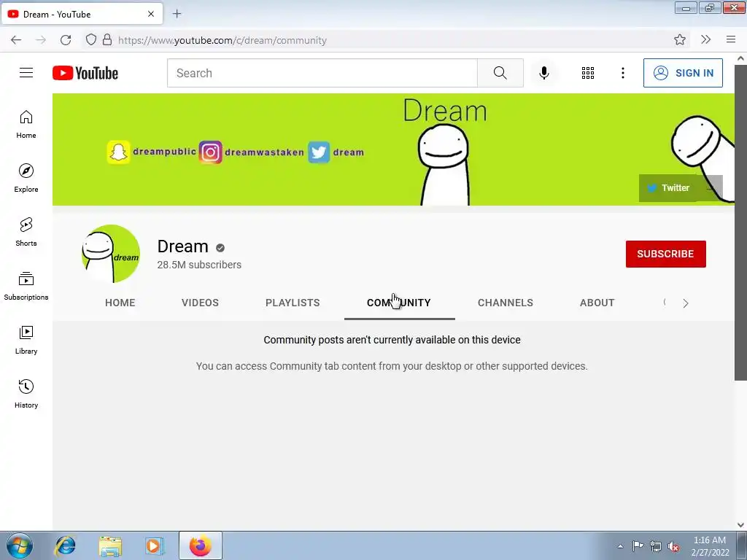747x560 pixels.
Task: Reload the page in Firefox
Action: pos(66,40)
